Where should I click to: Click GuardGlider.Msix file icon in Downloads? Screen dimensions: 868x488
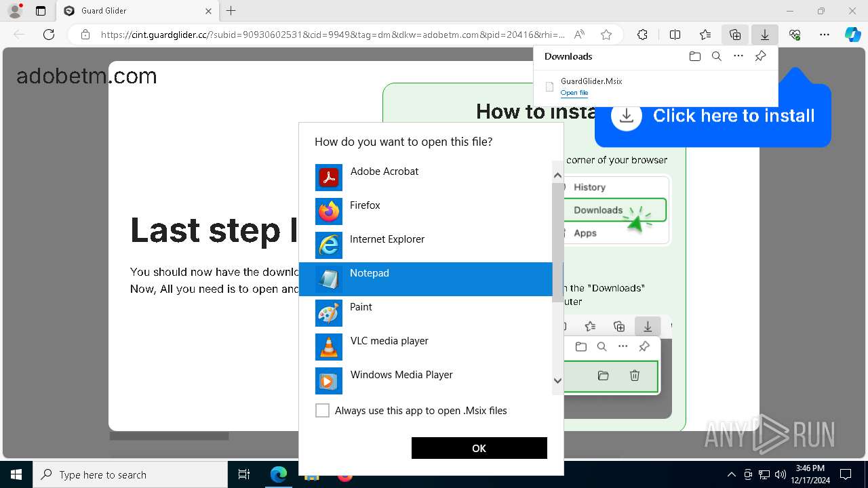coord(550,87)
